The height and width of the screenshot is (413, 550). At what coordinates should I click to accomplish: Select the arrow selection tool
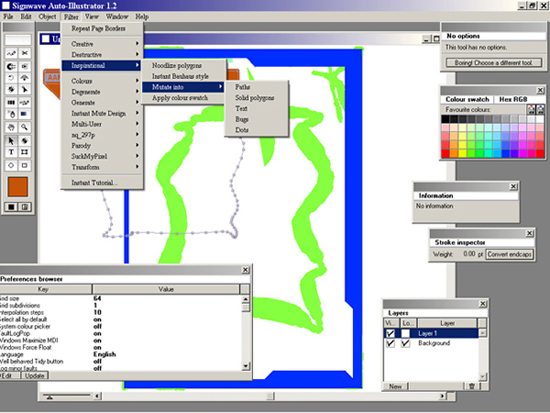click(11, 141)
